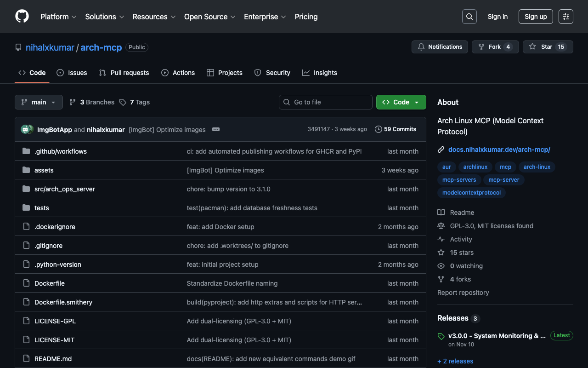Screen dimensions: 588x368
Task: Expand the green Code dropdown button
Action: point(401,102)
